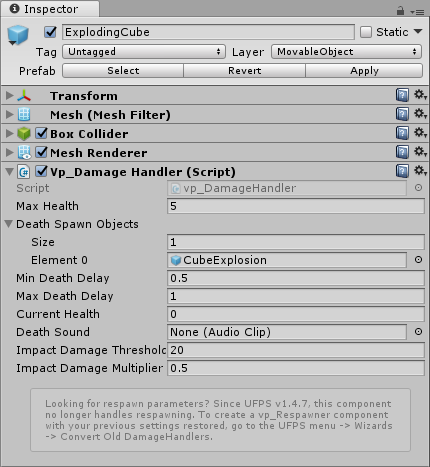This screenshot has height=467, width=430.
Task: Open gear menu for Vp_Damage Handler script
Action: pos(420,171)
